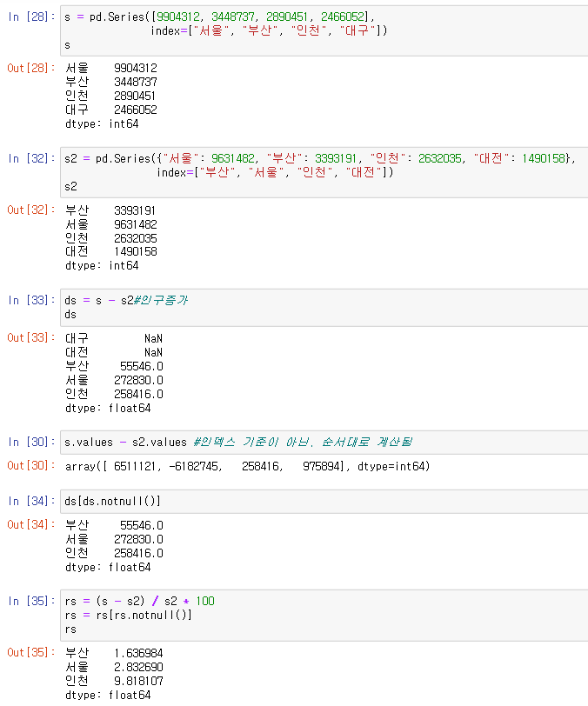This screenshot has height=706, width=588.
Task: Select the In [34] prompt label
Action: (x=31, y=501)
